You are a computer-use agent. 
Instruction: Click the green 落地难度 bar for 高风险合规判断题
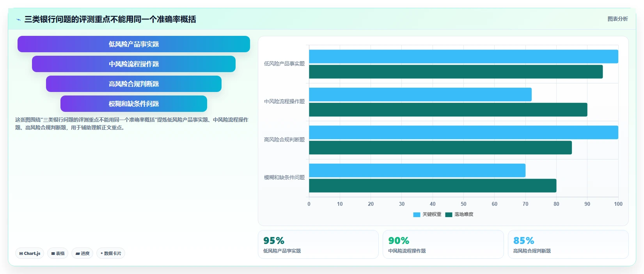[440, 147]
